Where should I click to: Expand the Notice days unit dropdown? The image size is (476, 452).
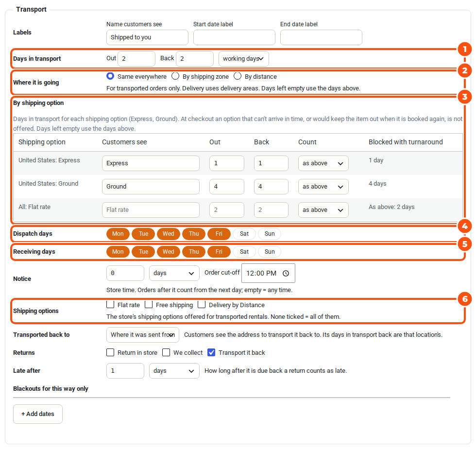[174, 273]
